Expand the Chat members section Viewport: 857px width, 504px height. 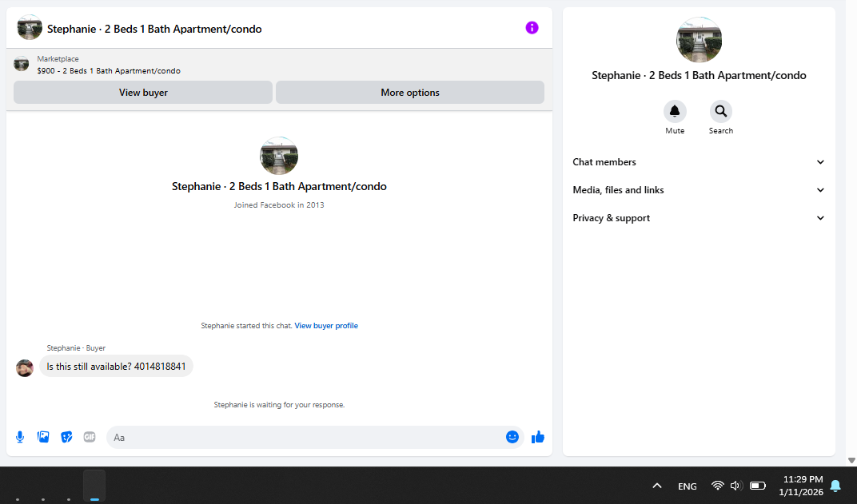pos(699,162)
